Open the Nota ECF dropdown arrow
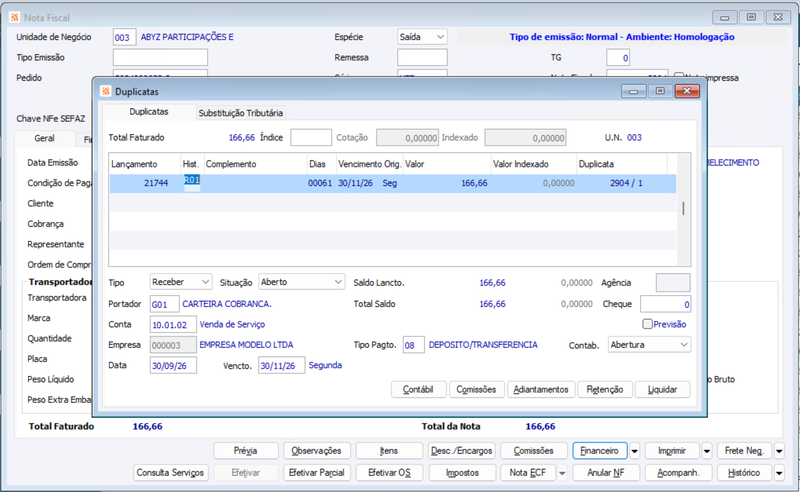This screenshot has width=800, height=492. (x=562, y=473)
